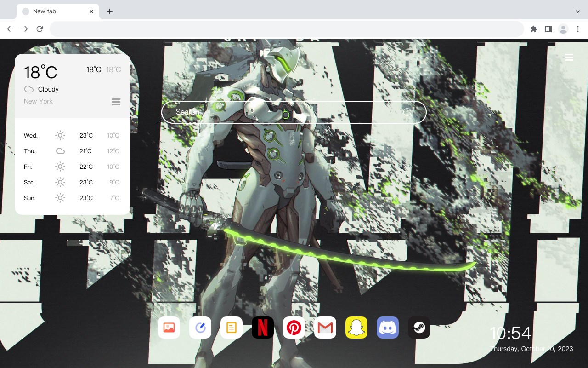Open the Chrome three-dot menu

578,29
